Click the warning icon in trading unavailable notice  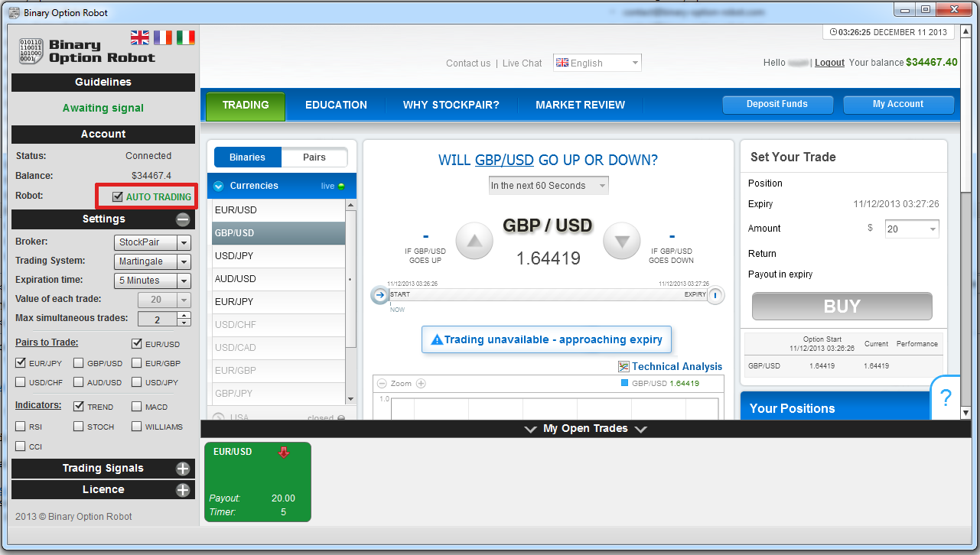437,339
